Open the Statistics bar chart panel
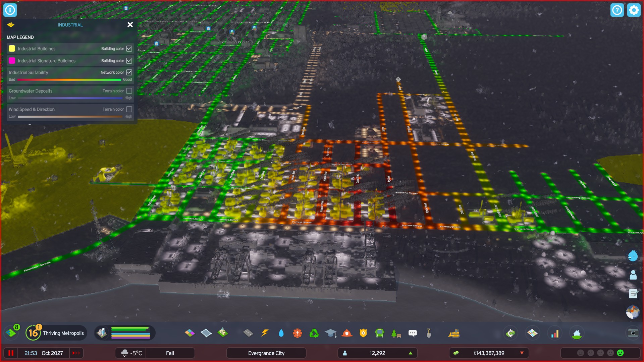 (555, 333)
